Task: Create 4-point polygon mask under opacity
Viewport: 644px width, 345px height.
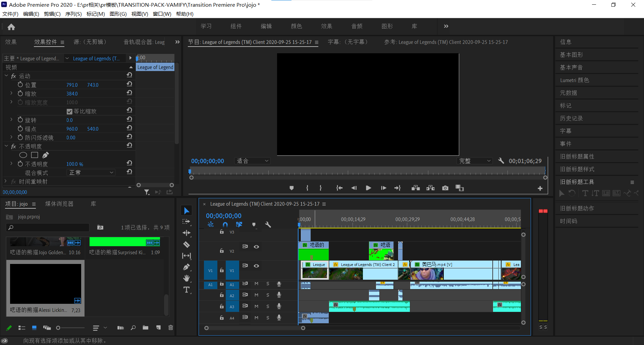Action: tap(35, 155)
